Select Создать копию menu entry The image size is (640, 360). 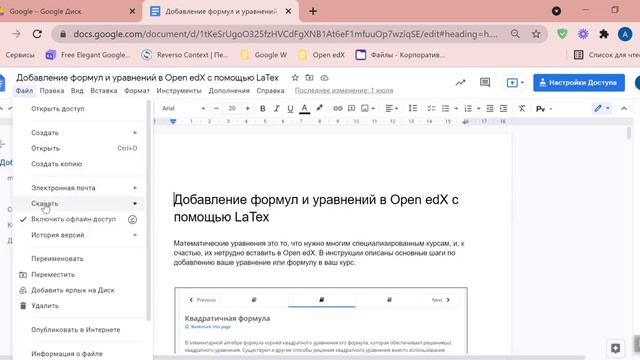point(80,164)
